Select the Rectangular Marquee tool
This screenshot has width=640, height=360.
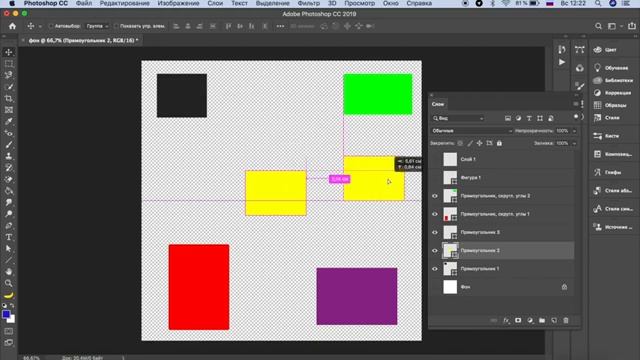pyautogui.click(x=9, y=64)
